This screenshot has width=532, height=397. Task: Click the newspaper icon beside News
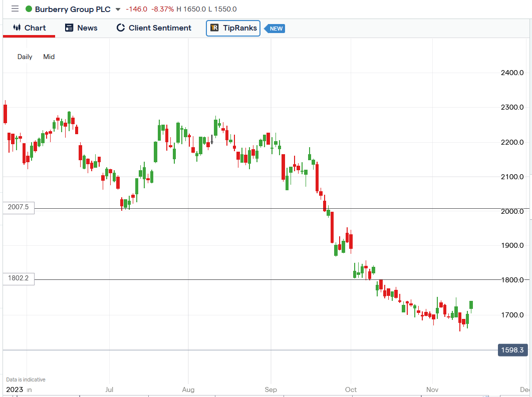[x=69, y=28]
